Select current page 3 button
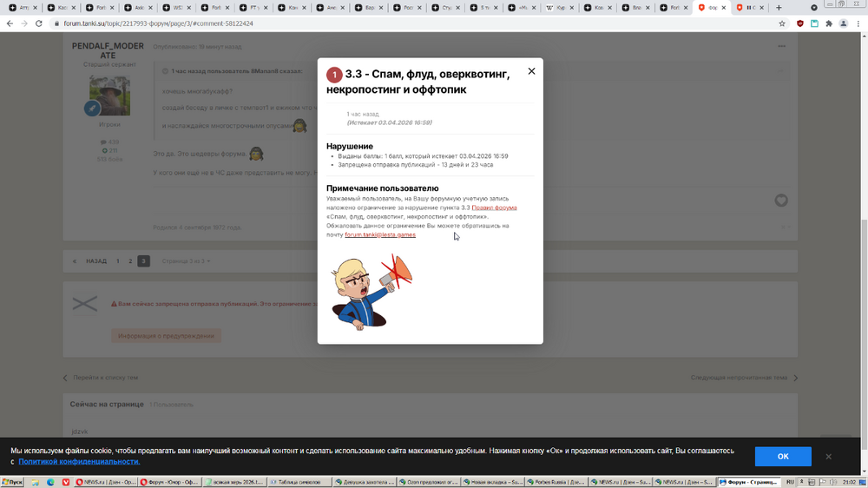Viewport: 868px width, 488px height. click(143, 260)
